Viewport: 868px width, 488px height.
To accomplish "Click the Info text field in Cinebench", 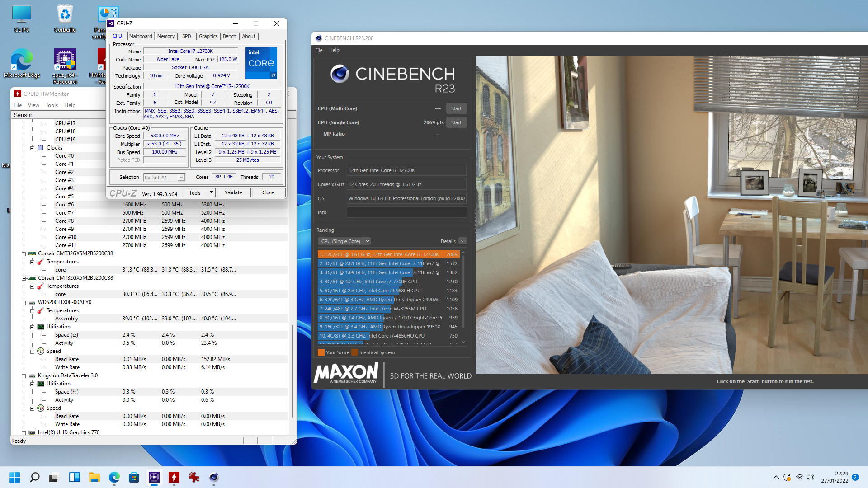I will [x=406, y=212].
